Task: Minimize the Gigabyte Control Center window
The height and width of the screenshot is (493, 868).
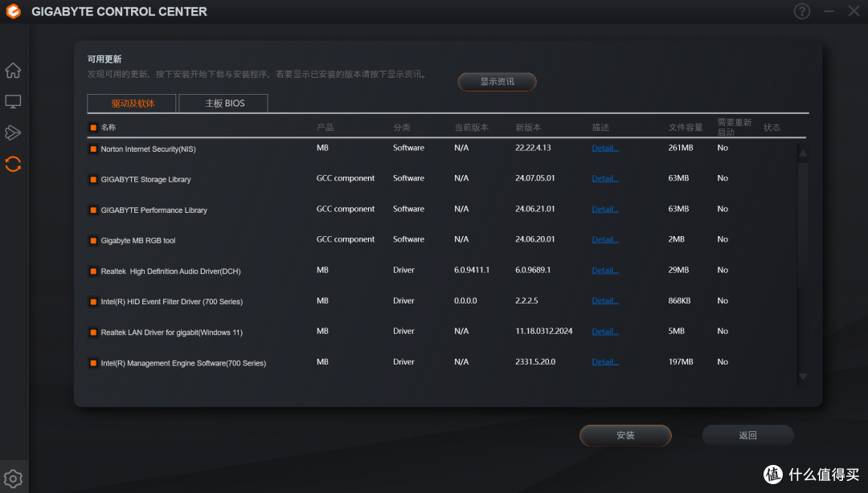Action: pyautogui.click(x=829, y=11)
